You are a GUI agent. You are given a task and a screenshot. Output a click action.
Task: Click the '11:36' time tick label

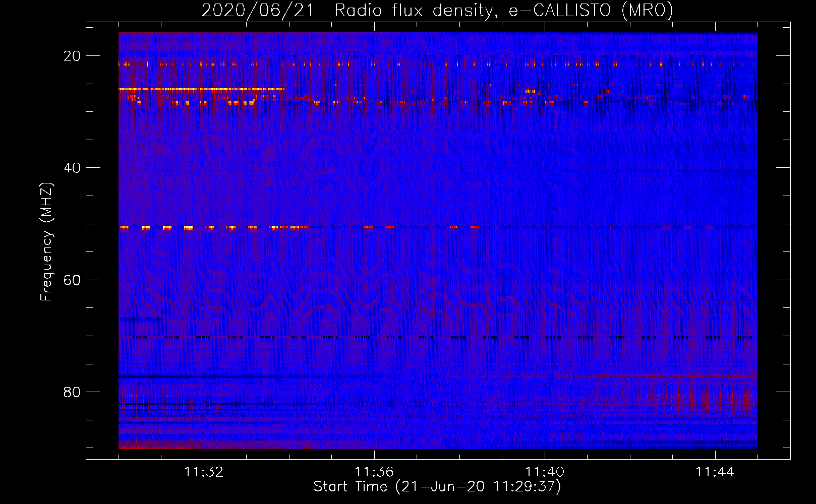(375, 472)
